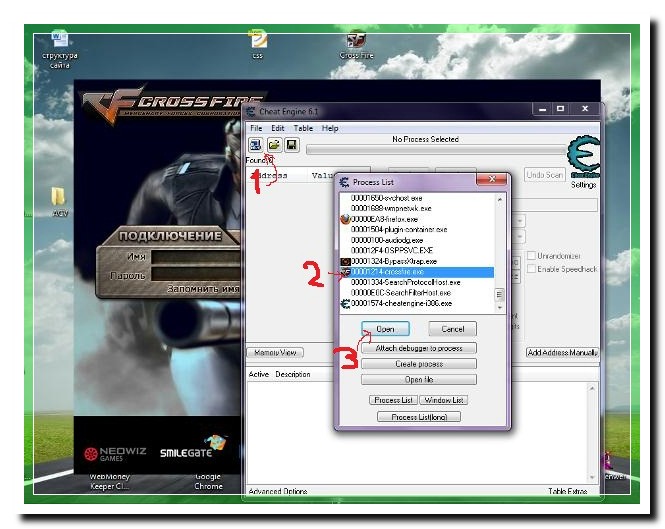Close the Process List dialog
The image size is (665, 529).
[x=492, y=179]
